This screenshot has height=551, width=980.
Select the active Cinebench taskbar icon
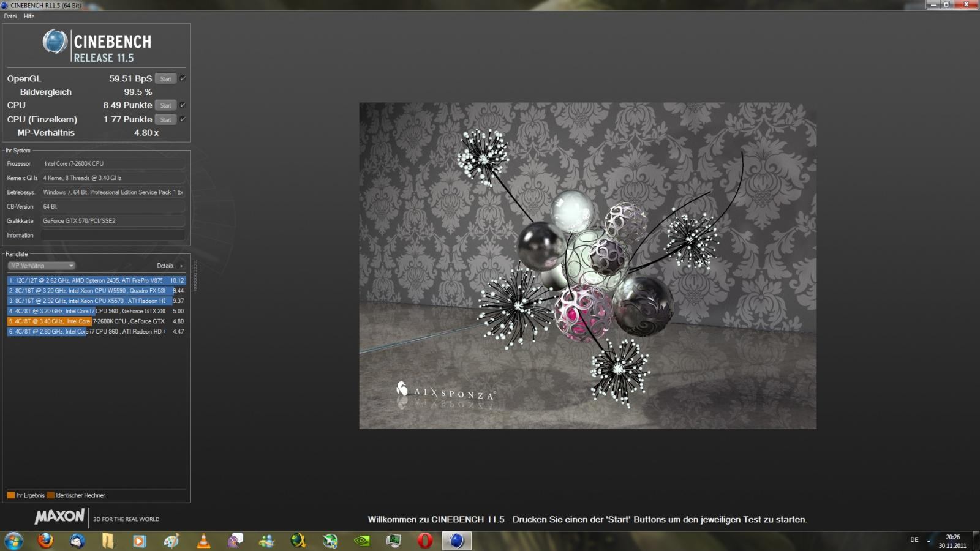(457, 541)
